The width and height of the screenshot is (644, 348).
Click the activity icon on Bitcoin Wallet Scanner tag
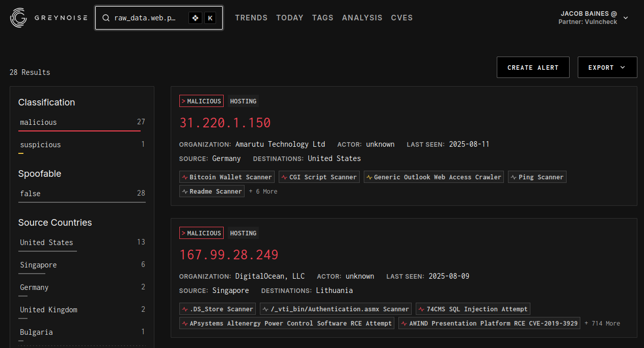pos(184,177)
